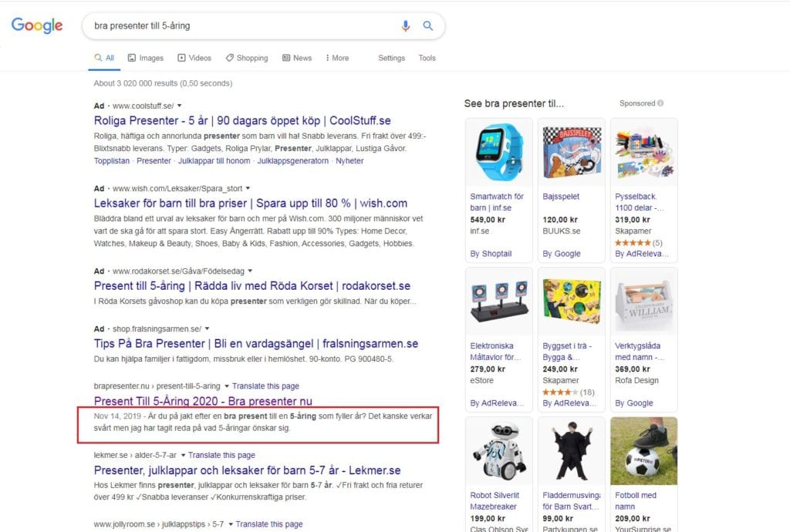Open Lekmer.se presenter result
This screenshot has width=790, height=532.
point(248,470)
